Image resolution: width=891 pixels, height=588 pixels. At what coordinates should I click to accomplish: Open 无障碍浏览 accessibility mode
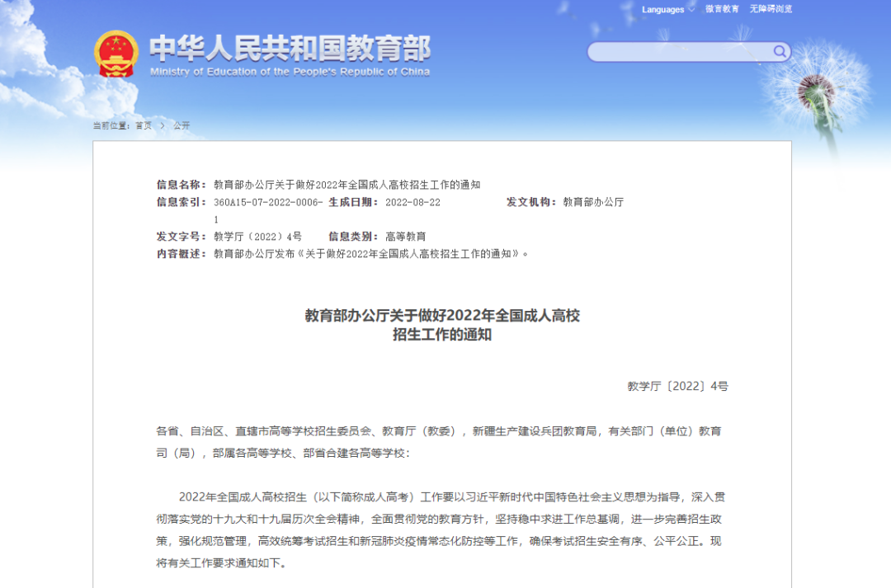pyautogui.click(x=769, y=10)
